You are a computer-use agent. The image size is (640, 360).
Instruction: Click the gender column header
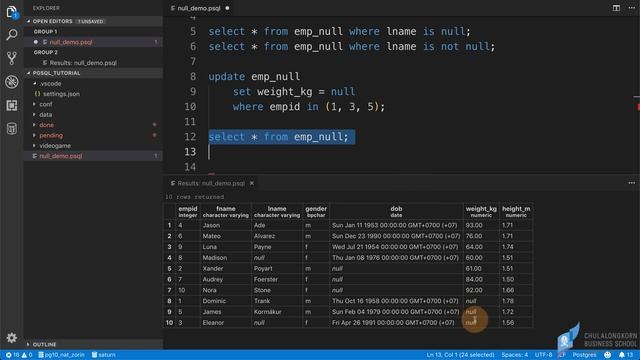click(316, 211)
